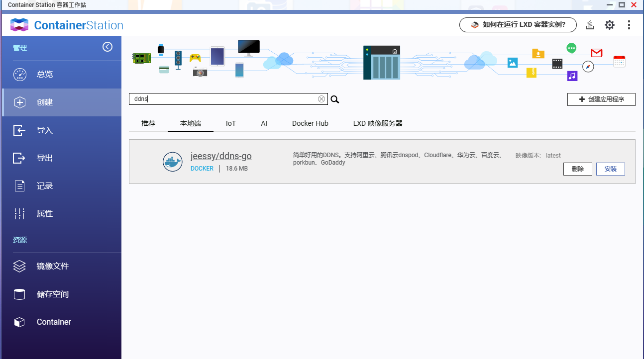Screen dimensions: 644x359
Task: Open the 总览 overview page
Action: [61, 75]
